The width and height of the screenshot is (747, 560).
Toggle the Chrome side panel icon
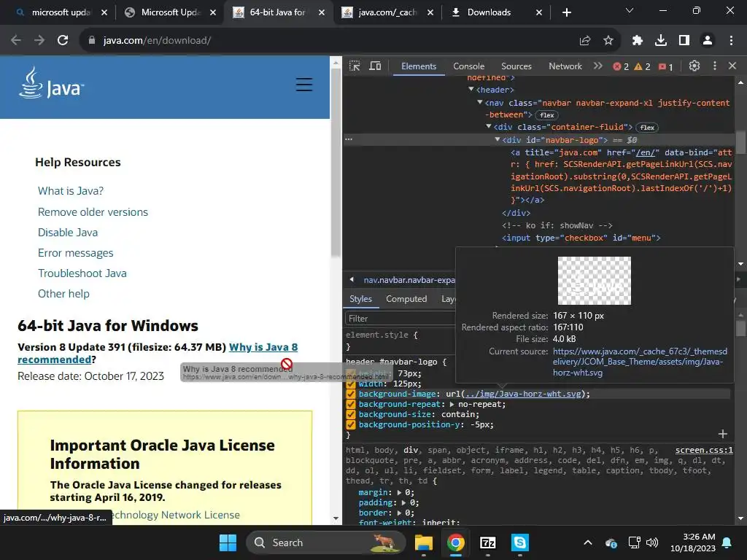684,41
